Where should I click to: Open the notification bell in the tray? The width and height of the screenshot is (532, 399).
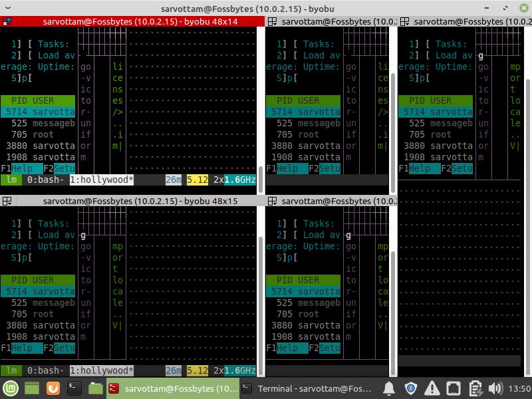pyautogui.click(x=389, y=388)
